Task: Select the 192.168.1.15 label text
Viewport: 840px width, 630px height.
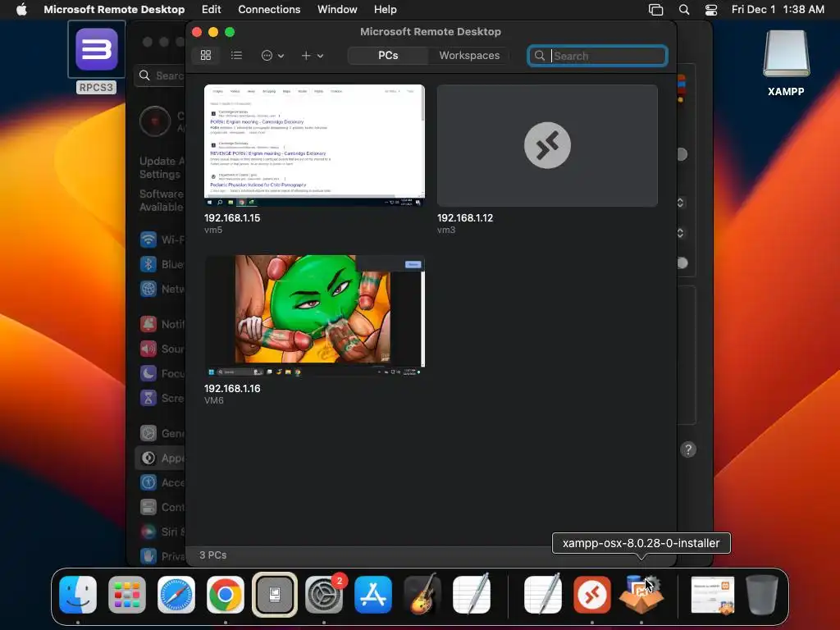Action: [232, 218]
